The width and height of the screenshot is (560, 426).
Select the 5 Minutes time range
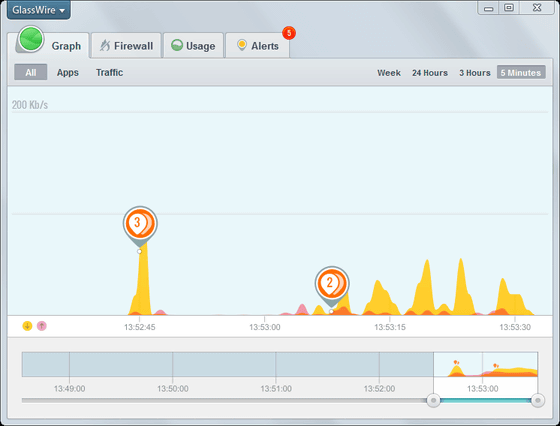[x=521, y=72]
